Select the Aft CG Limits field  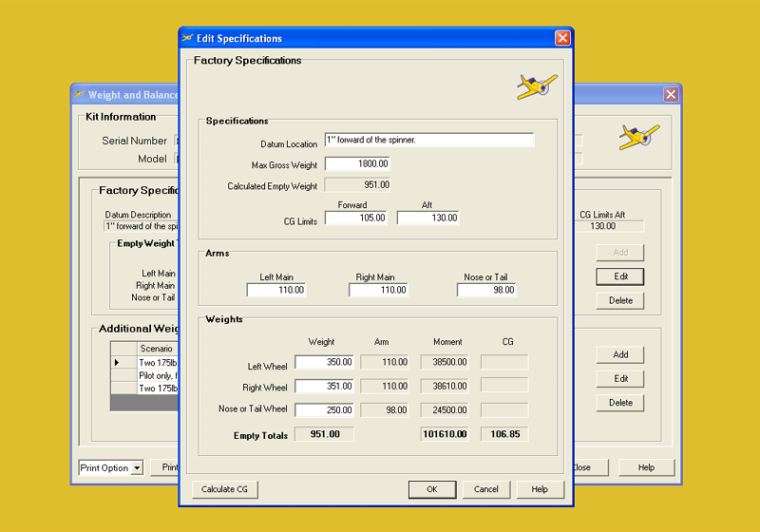[427, 218]
